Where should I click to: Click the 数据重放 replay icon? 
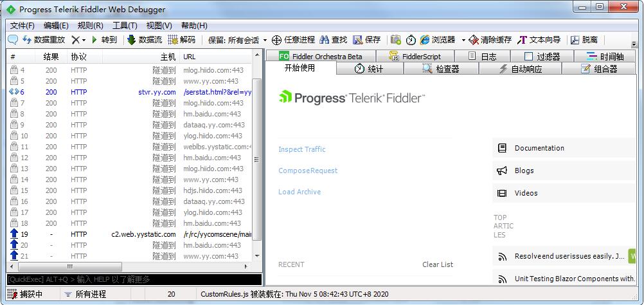(27, 40)
